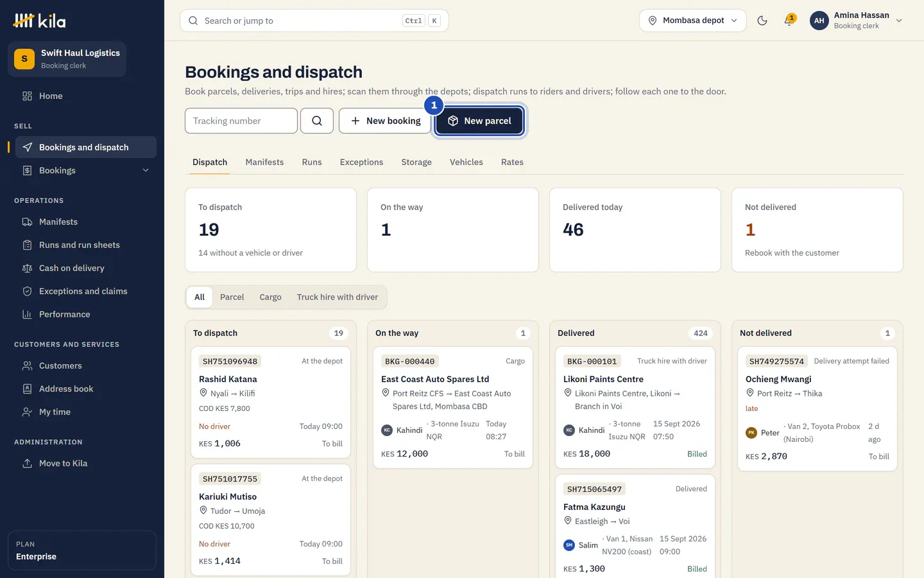Open Move to Kila upload icon
Image resolution: width=924 pixels, height=578 pixels.
click(27, 464)
